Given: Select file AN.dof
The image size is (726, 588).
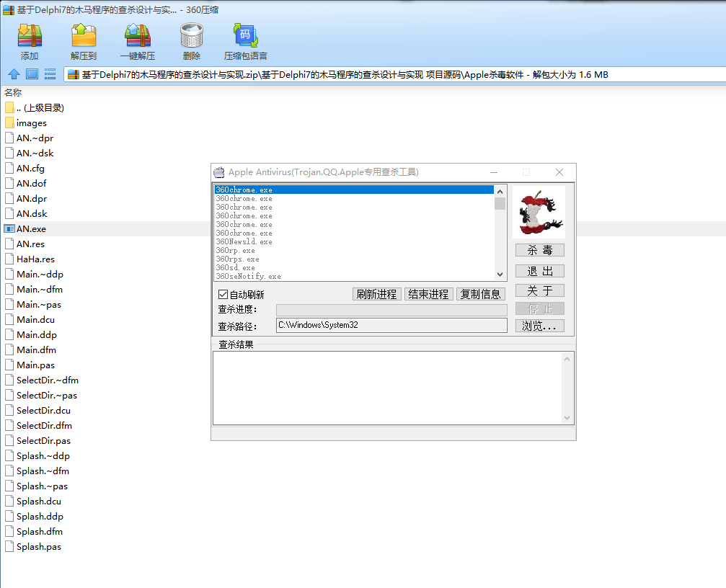Looking at the screenshot, I should click(x=26, y=183).
